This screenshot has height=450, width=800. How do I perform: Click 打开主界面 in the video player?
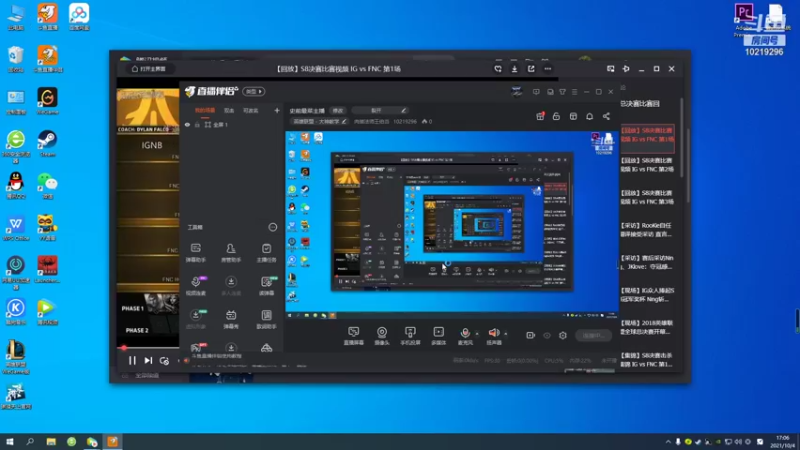148,69
